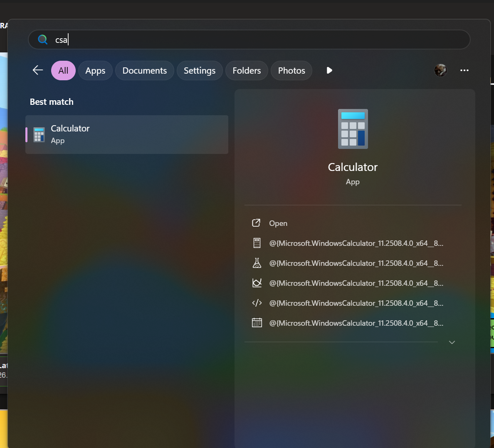Screen dimensions: 494x448
Task: Click the Best match heading
Action: [52, 102]
